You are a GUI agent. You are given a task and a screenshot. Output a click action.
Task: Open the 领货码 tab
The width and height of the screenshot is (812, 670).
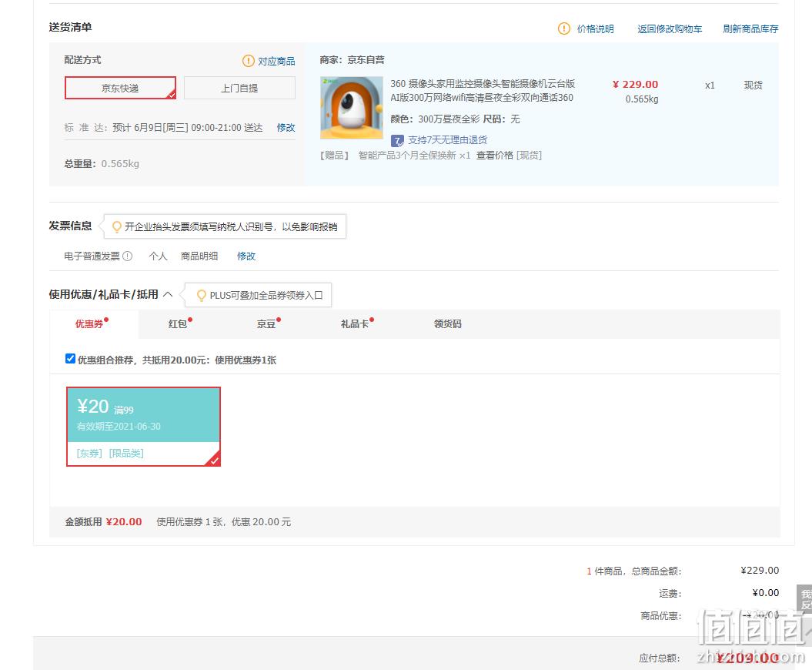[447, 324]
